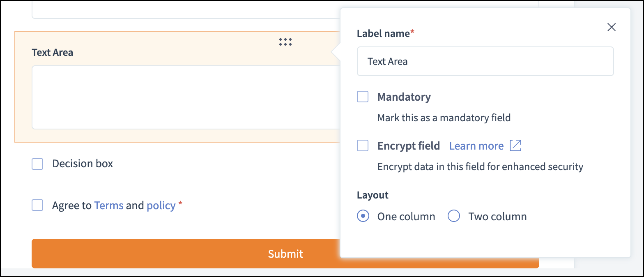Close the field properties panel
644x277 pixels.
[x=611, y=27]
